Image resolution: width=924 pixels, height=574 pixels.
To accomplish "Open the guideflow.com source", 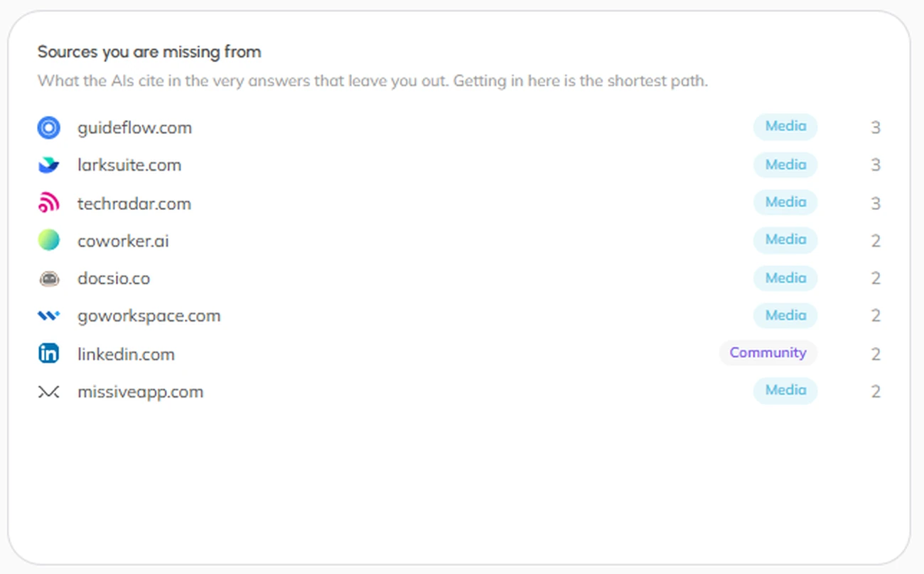I will [135, 128].
